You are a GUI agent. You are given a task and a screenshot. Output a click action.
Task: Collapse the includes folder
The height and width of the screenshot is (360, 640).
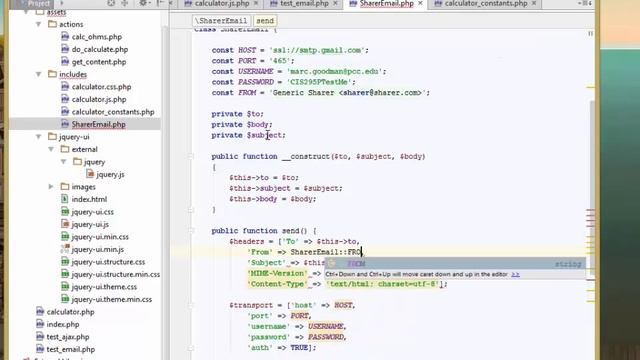click(38, 74)
